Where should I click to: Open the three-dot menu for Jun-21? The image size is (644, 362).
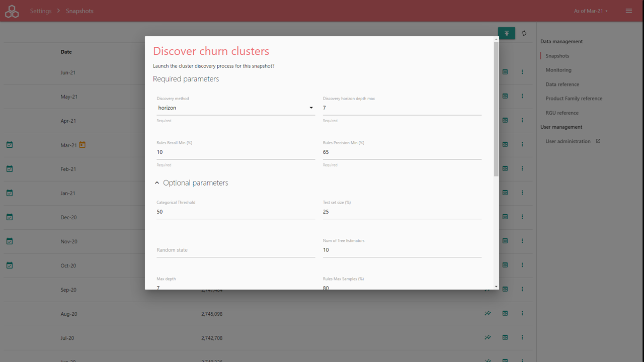coord(522,72)
